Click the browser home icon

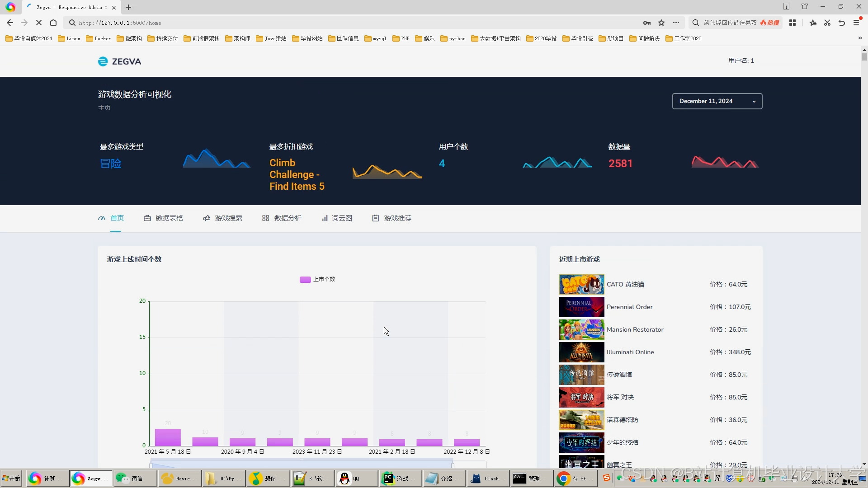53,23
